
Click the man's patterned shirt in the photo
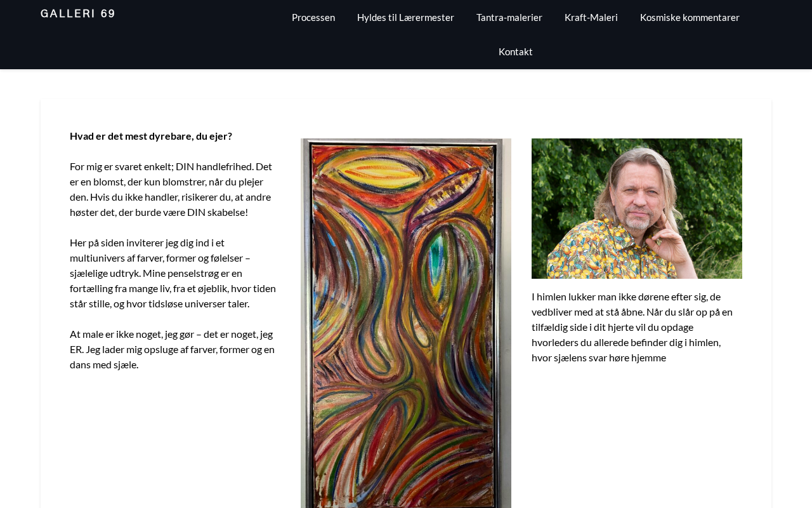(x=603, y=254)
